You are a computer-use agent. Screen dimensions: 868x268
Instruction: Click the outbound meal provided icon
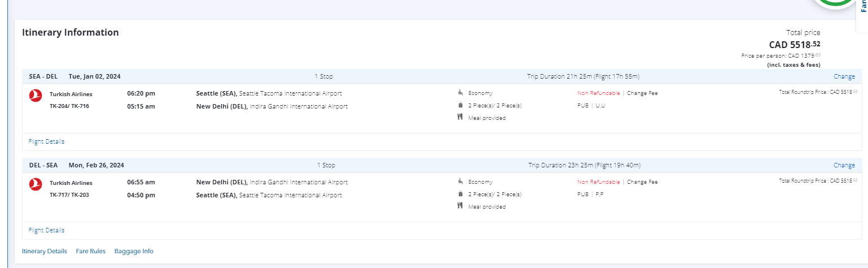pos(460,118)
